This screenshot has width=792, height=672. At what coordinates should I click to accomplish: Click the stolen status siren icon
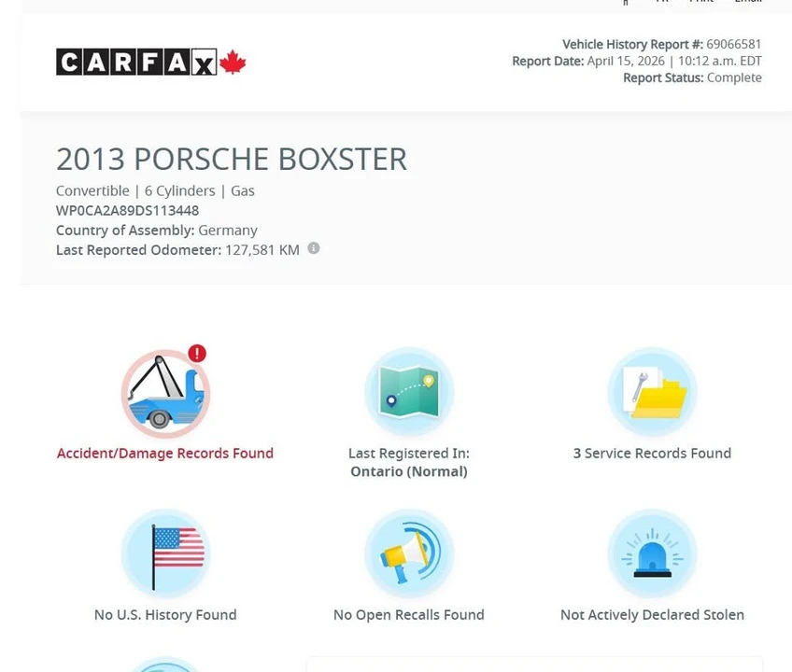click(x=652, y=553)
